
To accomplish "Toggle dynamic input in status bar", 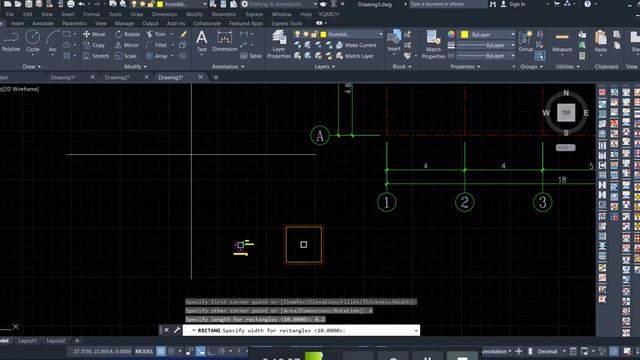I will (x=200, y=351).
